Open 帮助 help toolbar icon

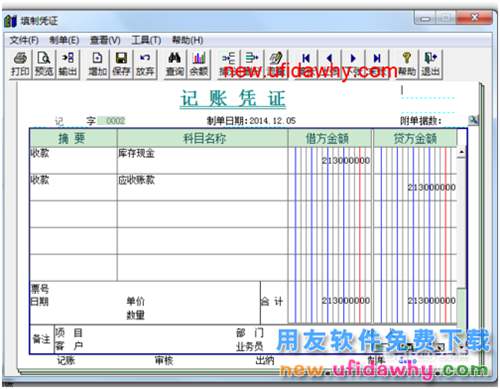point(407,64)
